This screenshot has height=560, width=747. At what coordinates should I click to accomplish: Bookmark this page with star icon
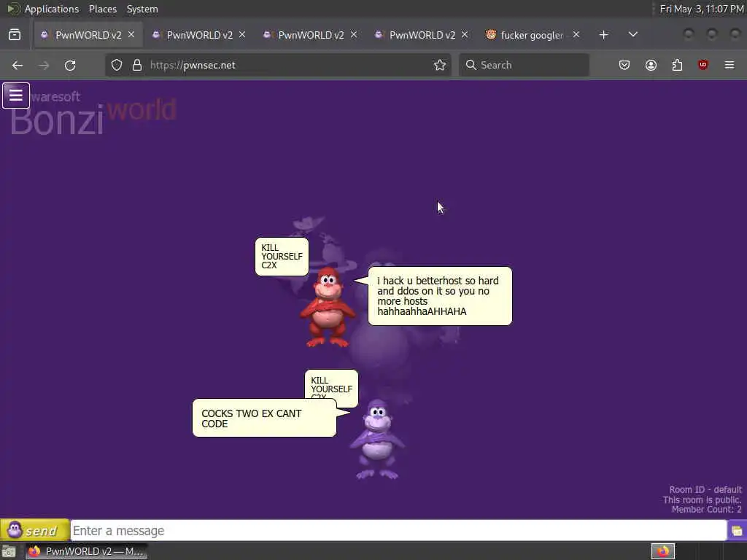point(440,65)
